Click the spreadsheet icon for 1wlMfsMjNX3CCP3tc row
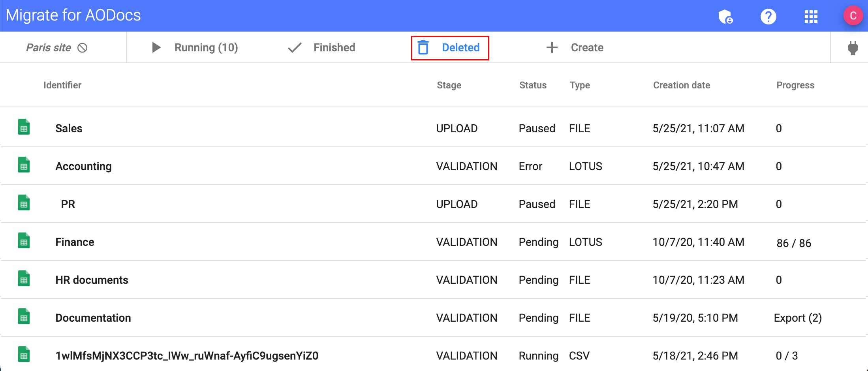The width and height of the screenshot is (868, 371). click(24, 354)
